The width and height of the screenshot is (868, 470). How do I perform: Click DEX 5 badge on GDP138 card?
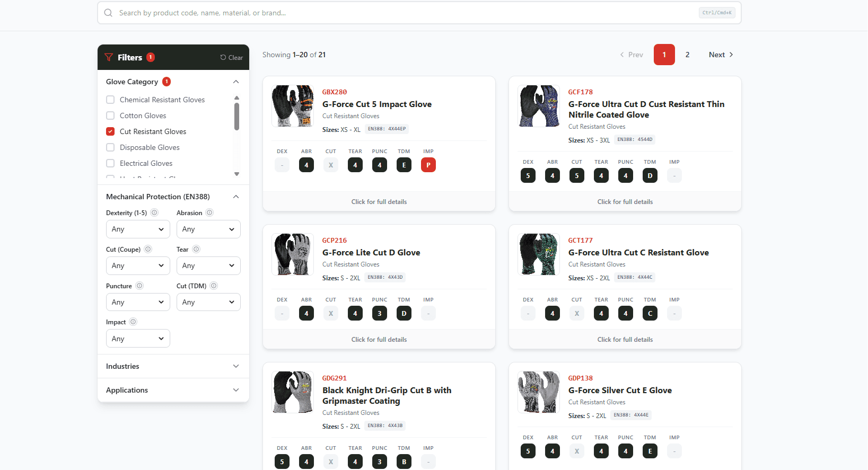(x=528, y=451)
